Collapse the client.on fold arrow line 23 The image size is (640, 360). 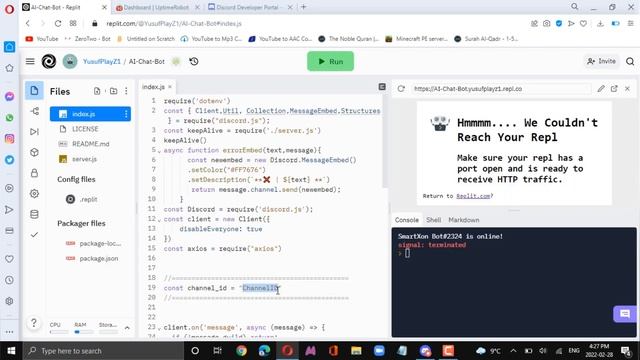pos(160,328)
